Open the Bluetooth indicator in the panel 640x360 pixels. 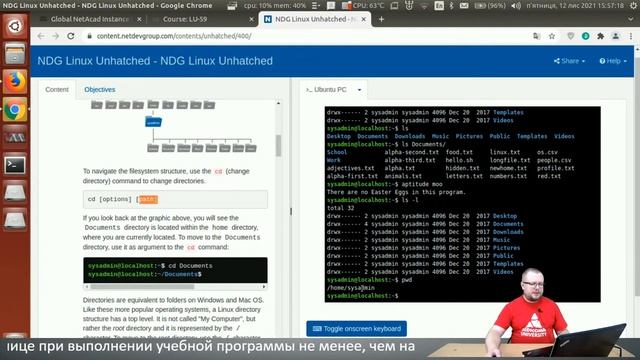451,6
